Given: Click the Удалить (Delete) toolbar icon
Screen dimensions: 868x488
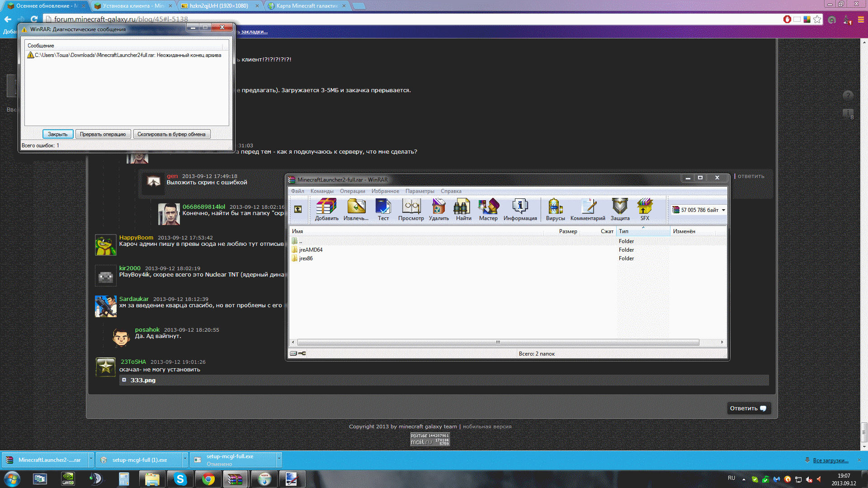Looking at the screenshot, I should click(x=439, y=210).
